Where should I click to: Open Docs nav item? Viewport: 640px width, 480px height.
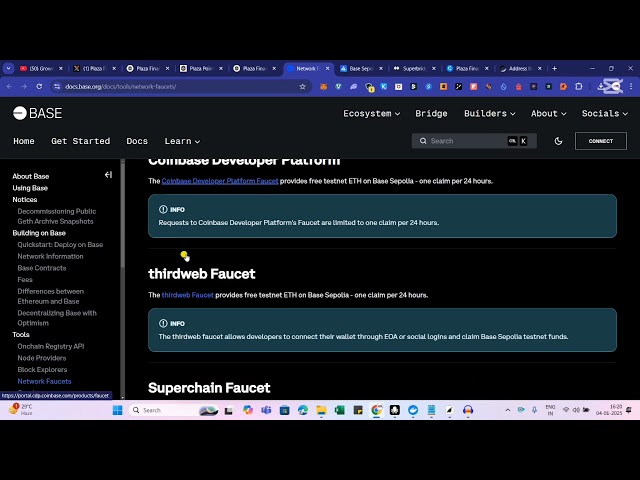137,141
